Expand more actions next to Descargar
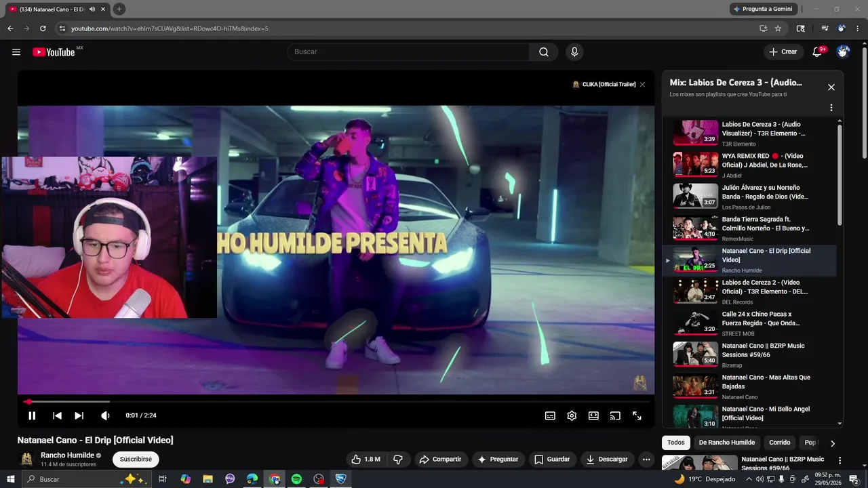Screen dimensions: 868x488 (646, 459)
